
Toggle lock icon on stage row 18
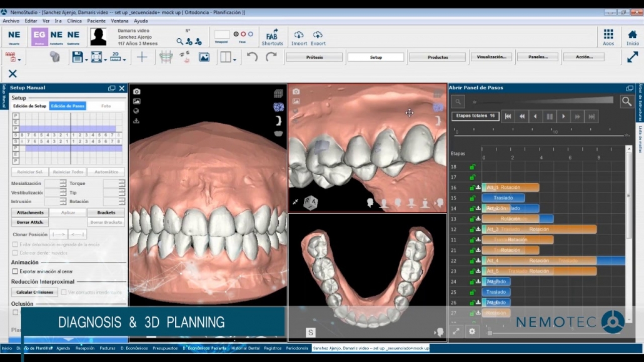[472, 167]
